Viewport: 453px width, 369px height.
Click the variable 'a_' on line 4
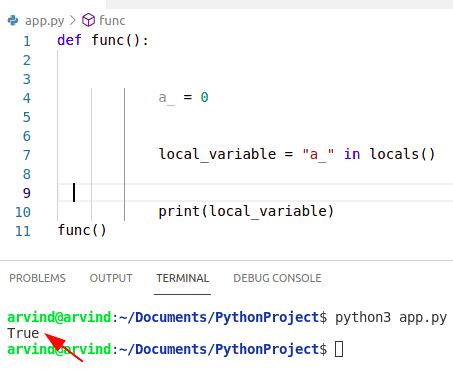coord(166,98)
